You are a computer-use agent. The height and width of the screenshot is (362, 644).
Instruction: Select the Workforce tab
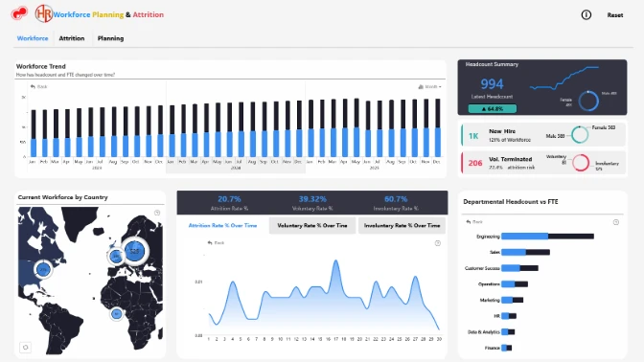pyautogui.click(x=33, y=38)
